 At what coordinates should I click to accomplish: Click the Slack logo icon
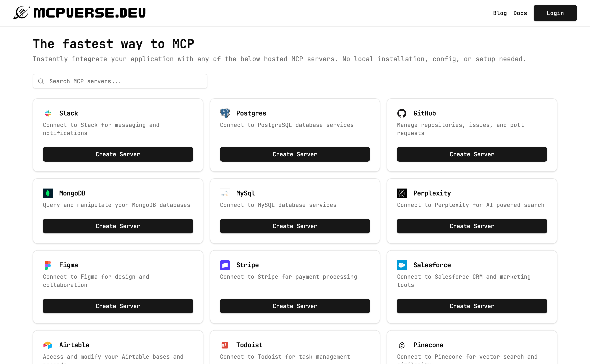[x=48, y=113]
